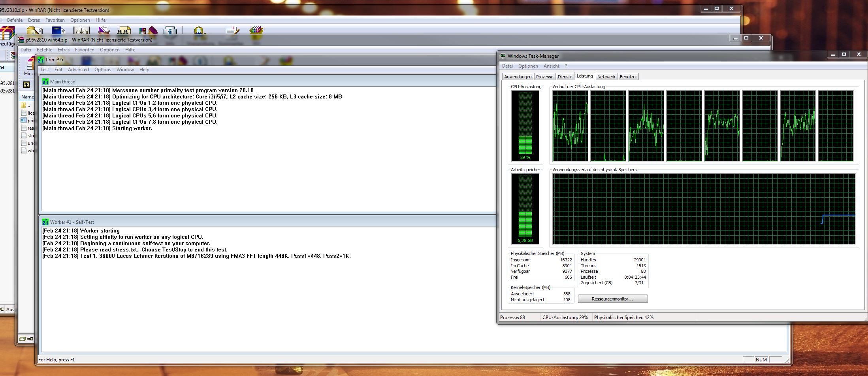Click the up-one-level arrow icon in front WinRAR
The height and width of the screenshot is (376, 868).
point(26,84)
